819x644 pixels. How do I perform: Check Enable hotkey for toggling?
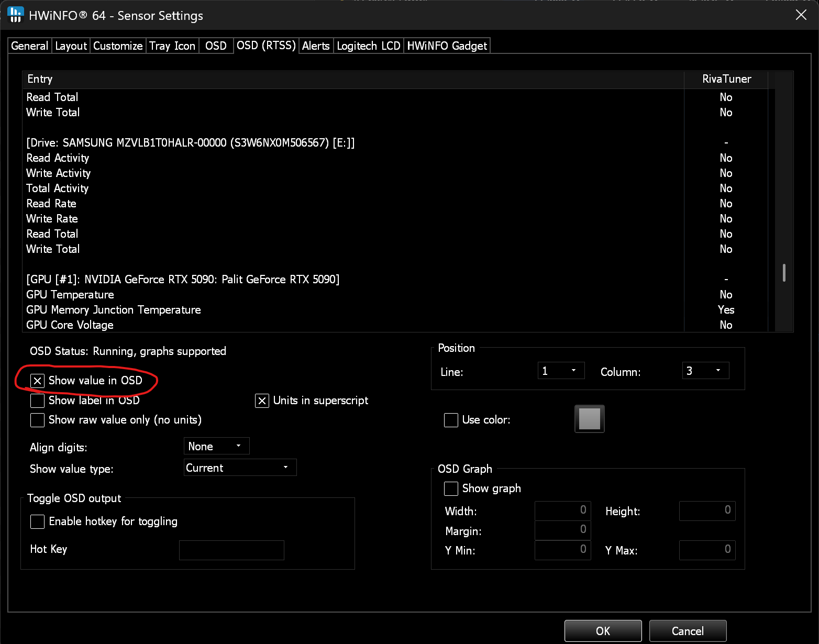click(37, 521)
